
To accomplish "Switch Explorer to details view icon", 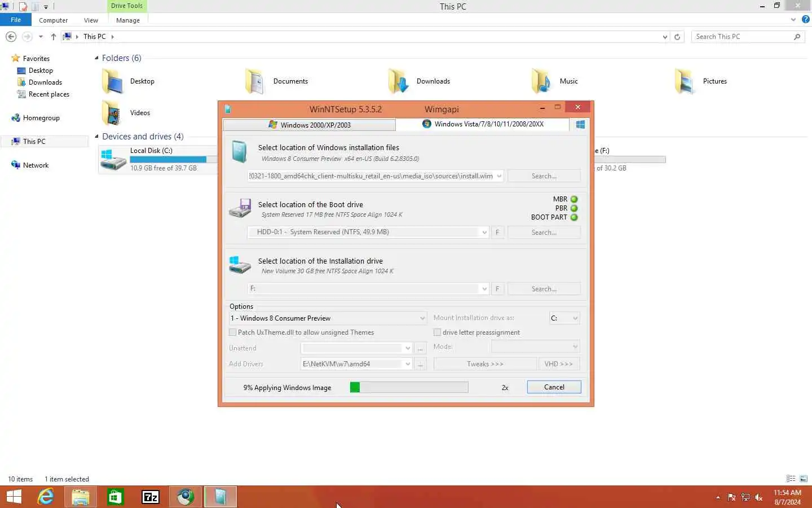I will pos(791,479).
